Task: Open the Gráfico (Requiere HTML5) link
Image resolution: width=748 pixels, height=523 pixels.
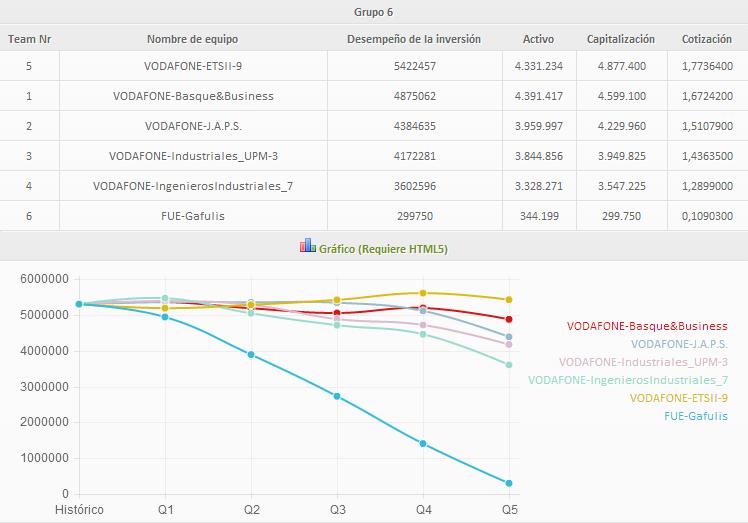Action: point(383,249)
